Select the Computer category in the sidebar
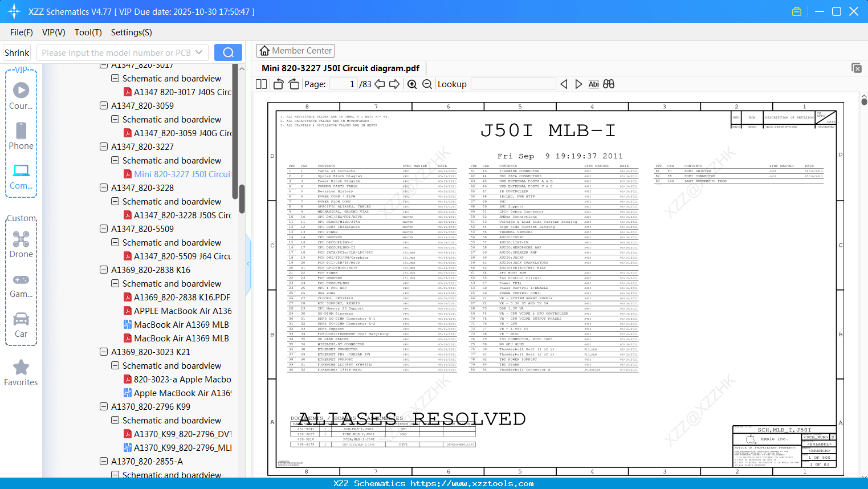The image size is (868, 489). pyautogui.click(x=21, y=177)
